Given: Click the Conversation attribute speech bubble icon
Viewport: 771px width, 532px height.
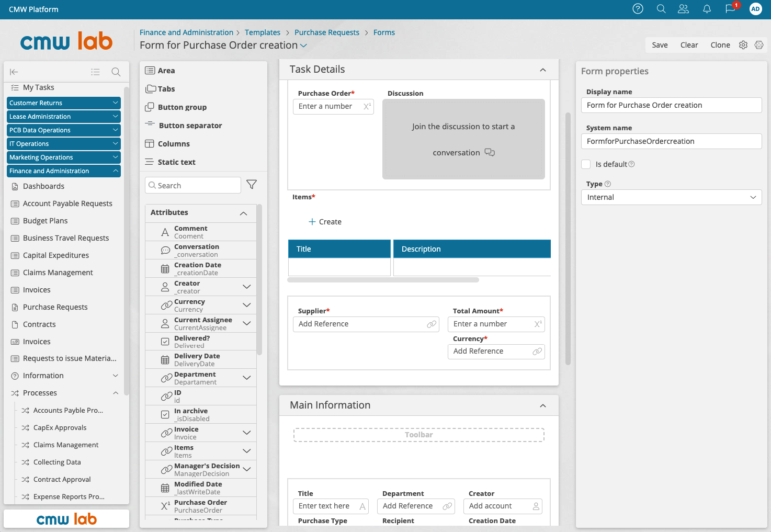Looking at the screenshot, I should tap(165, 251).
